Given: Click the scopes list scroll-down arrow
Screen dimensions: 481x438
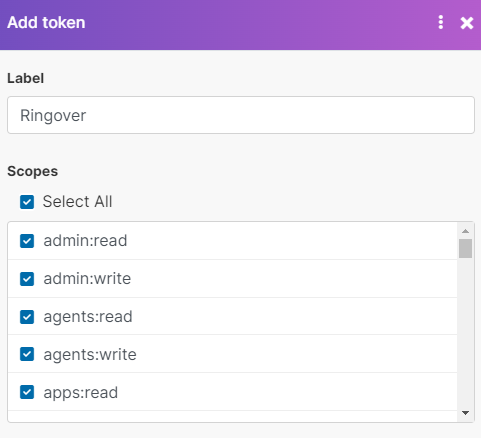Looking at the screenshot, I should tap(465, 413).
